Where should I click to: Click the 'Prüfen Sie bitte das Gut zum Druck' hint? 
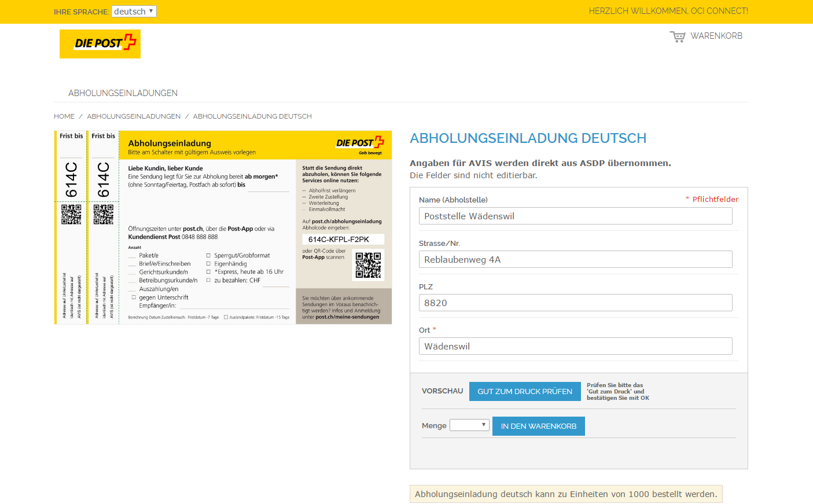coord(618,392)
